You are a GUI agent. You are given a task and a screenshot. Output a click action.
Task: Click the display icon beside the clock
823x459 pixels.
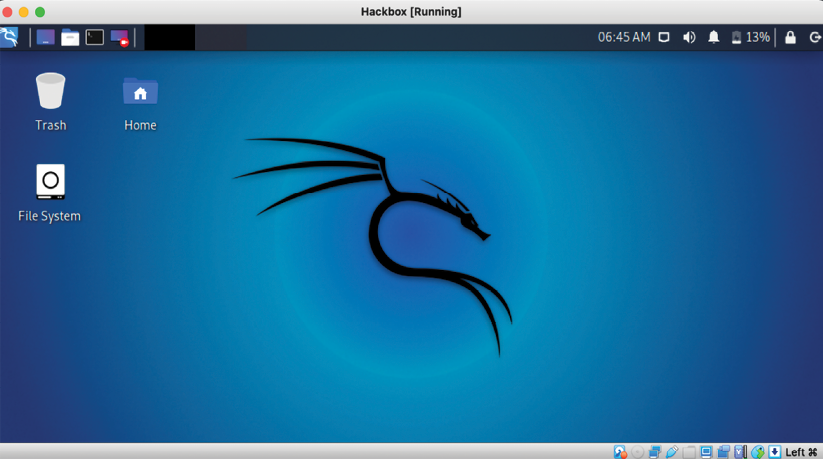pos(664,37)
